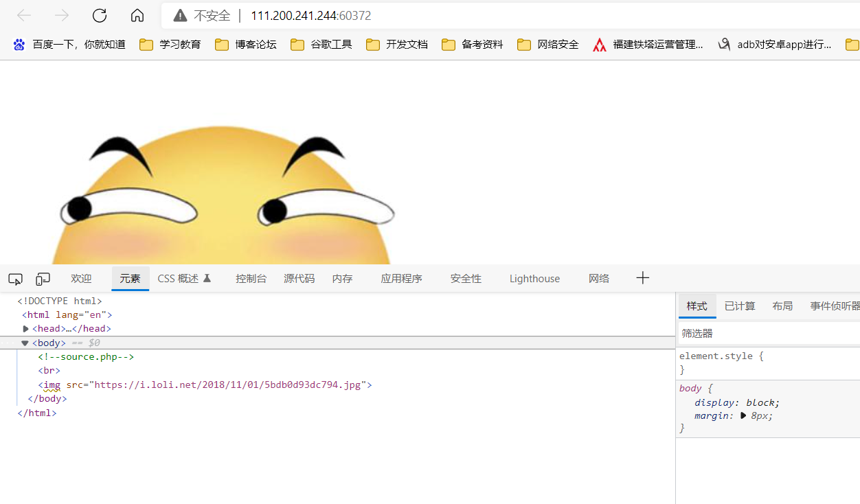Click the back navigation arrow
The height and width of the screenshot is (504, 860).
(23, 15)
